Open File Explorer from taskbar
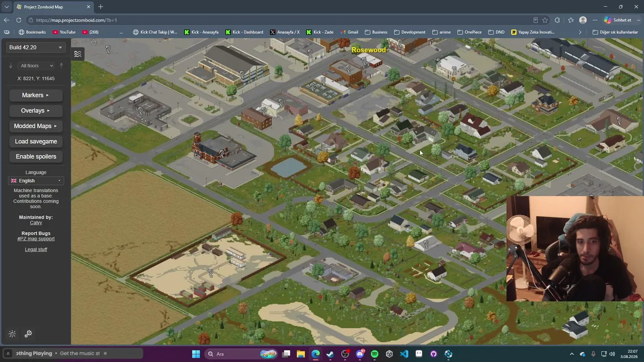The width and height of the screenshot is (644, 362). 300,354
